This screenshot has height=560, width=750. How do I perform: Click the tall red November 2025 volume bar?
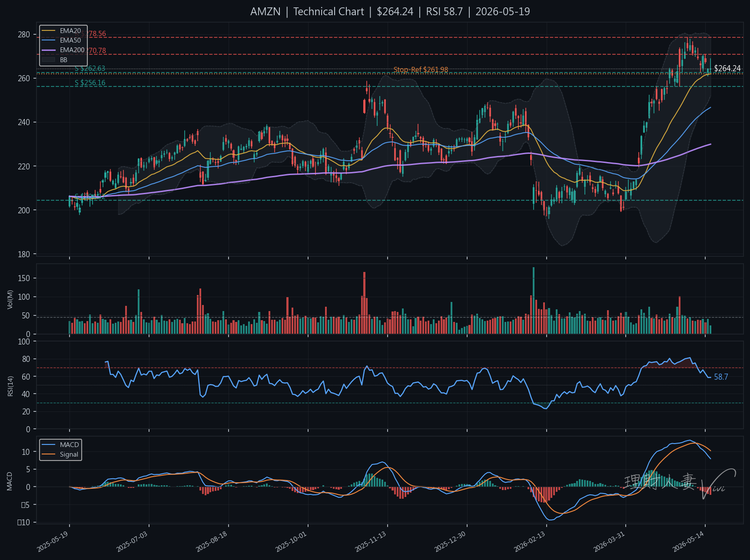[x=364, y=303]
